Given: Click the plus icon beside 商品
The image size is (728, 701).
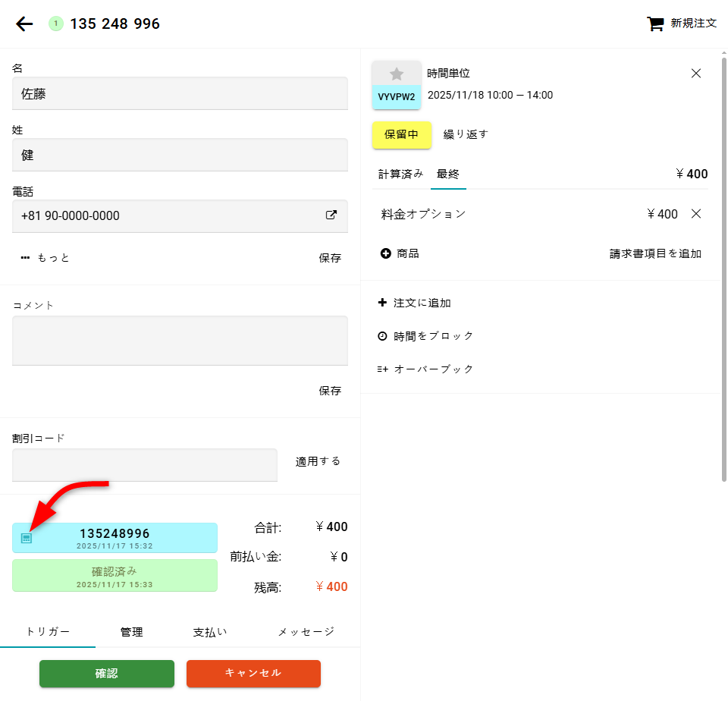Looking at the screenshot, I should click(x=385, y=253).
